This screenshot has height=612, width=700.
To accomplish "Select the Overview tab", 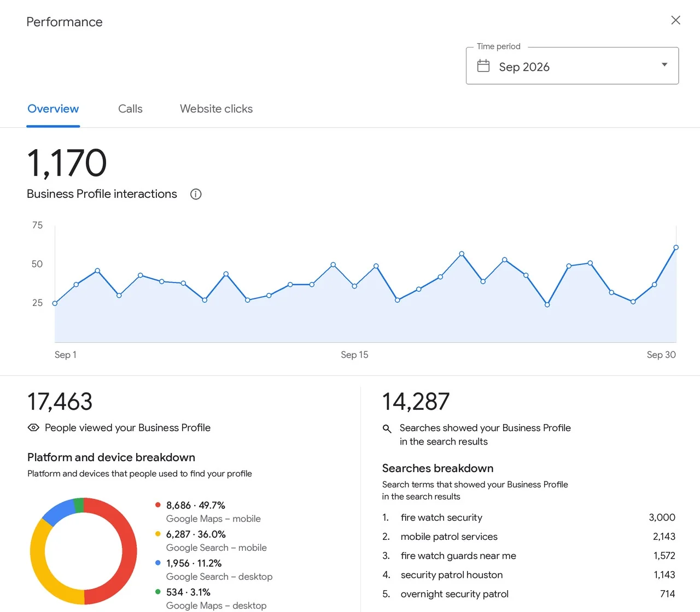I will tap(53, 109).
